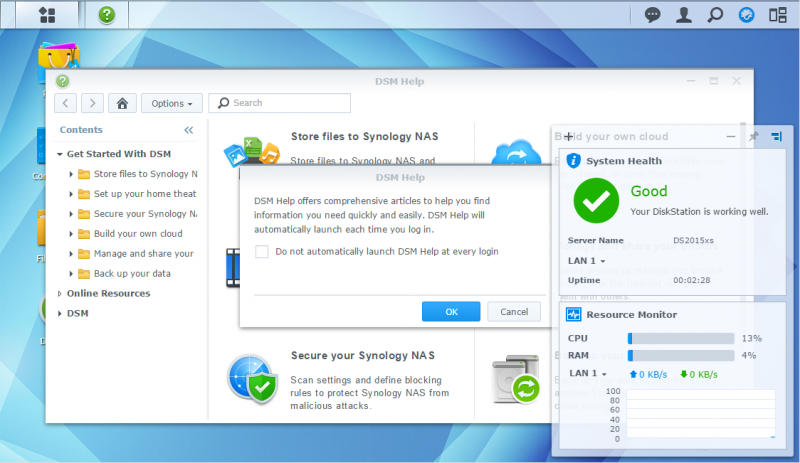This screenshot has height=463, width=800.
Task: Click the server name DS2015xs
Action: click(693, 240)
